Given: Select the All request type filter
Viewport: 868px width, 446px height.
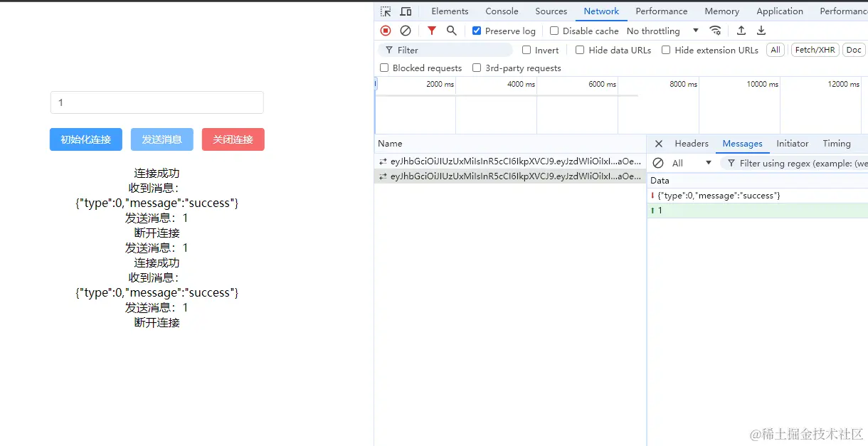Looking at the screenshot, I should (x=776, y=50).
